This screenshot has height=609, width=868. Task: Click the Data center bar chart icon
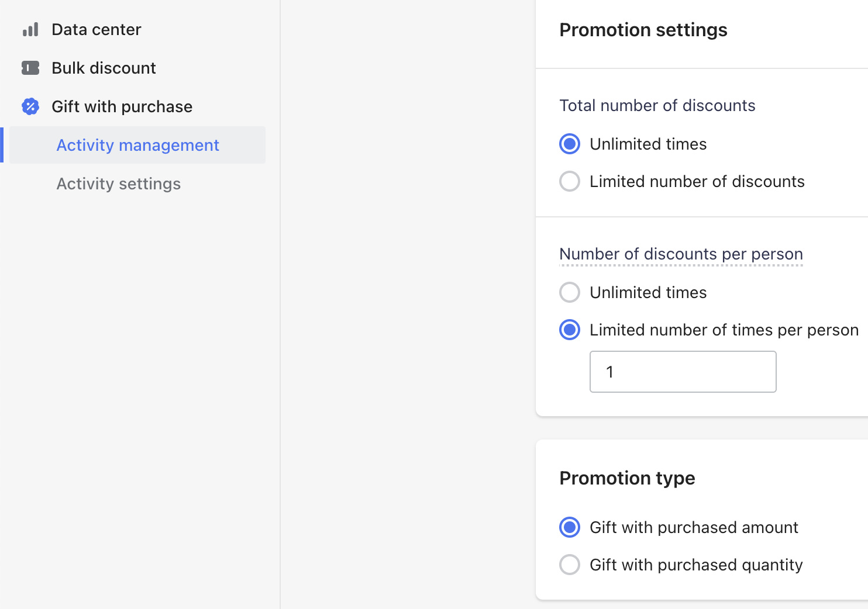pos(30,29)
